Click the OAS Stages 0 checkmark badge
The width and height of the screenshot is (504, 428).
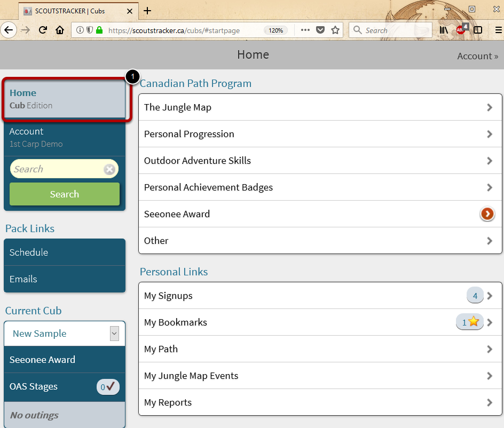[x=108, y=387]
